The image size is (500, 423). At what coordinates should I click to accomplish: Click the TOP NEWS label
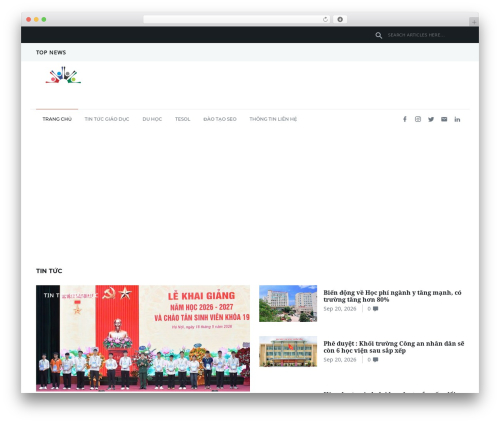pos(51,52)
